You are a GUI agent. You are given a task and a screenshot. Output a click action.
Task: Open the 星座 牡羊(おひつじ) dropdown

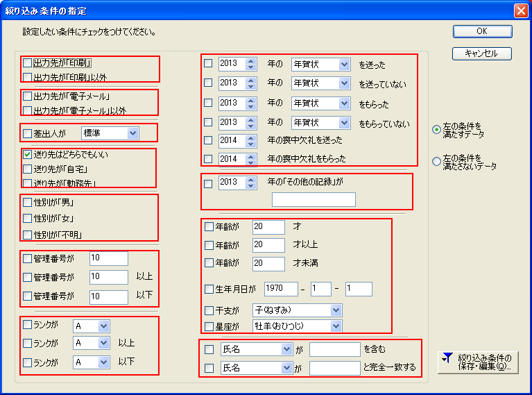coord(336,326)
